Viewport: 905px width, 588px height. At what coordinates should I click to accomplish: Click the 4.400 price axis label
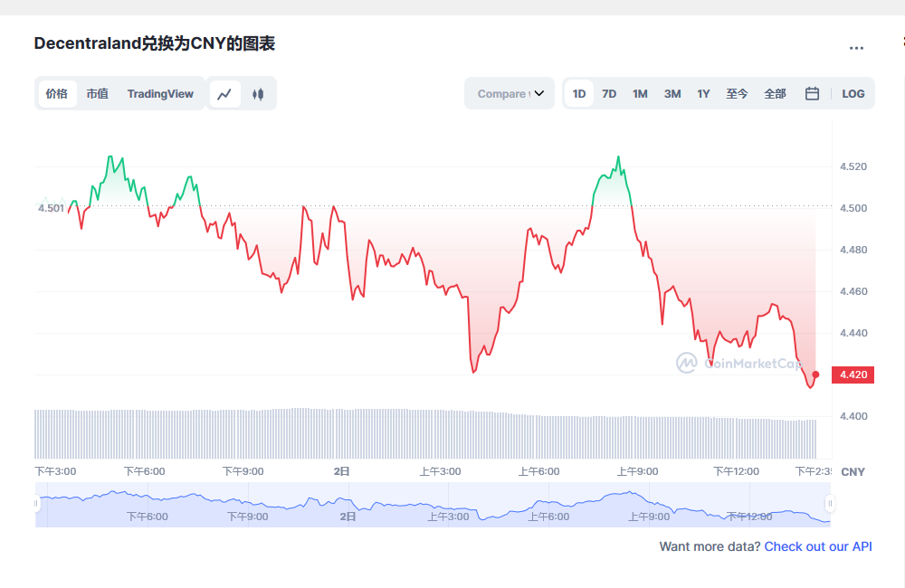point(853,416)
